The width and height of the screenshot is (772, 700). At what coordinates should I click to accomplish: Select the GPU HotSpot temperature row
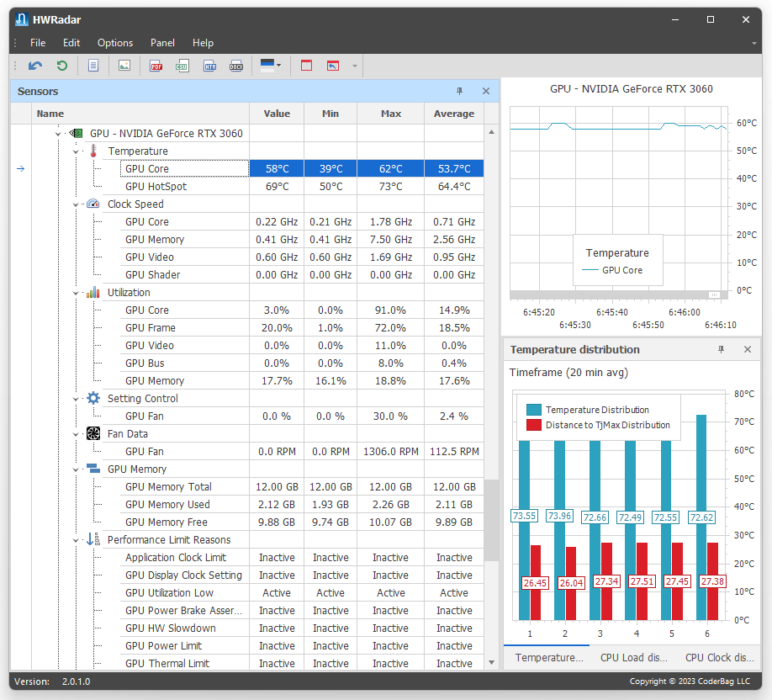(301, 187)
